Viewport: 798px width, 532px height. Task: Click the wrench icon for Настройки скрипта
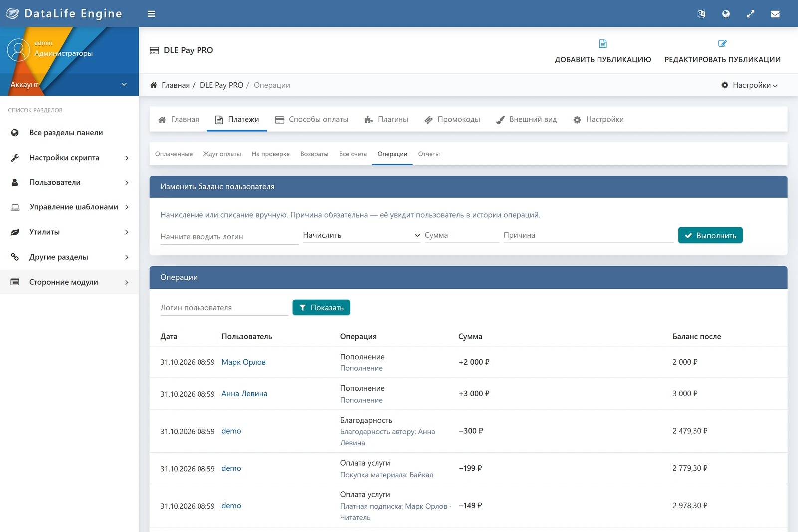tap(15, 158)
